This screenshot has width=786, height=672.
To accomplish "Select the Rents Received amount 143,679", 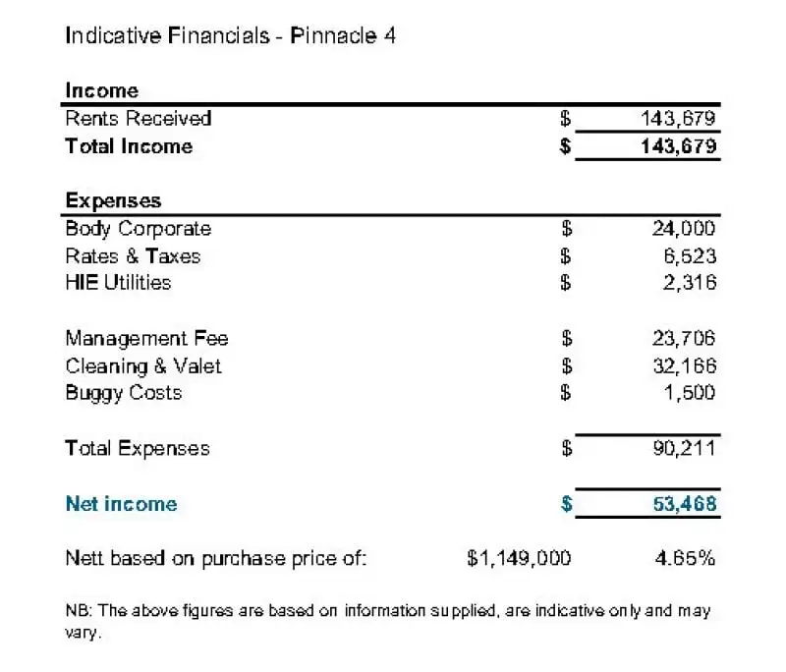I will coord(678,119).
